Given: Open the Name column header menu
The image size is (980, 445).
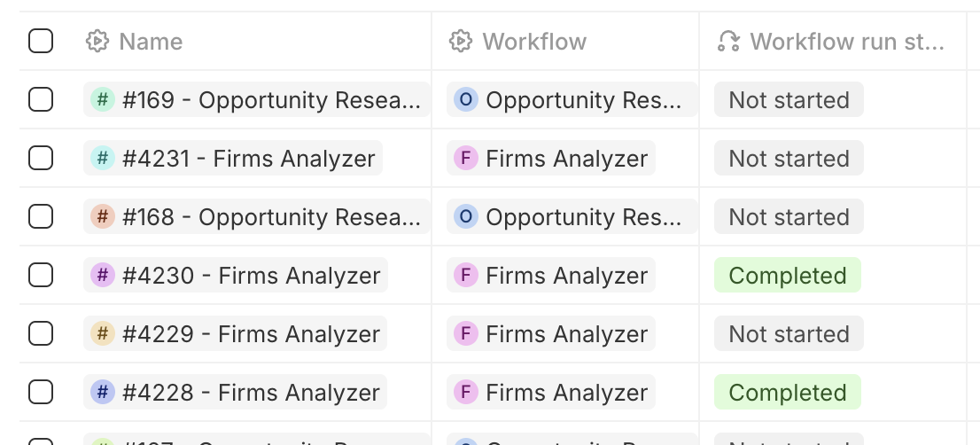Looking at the screenshot, I should [x=151, y=42].
